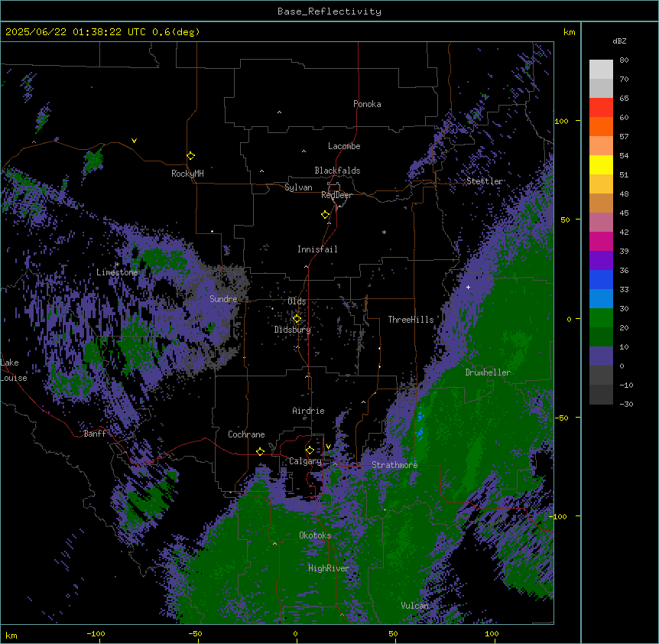659x644 pixels.
Task: Select the Olds town label
Action: [297, 301]
